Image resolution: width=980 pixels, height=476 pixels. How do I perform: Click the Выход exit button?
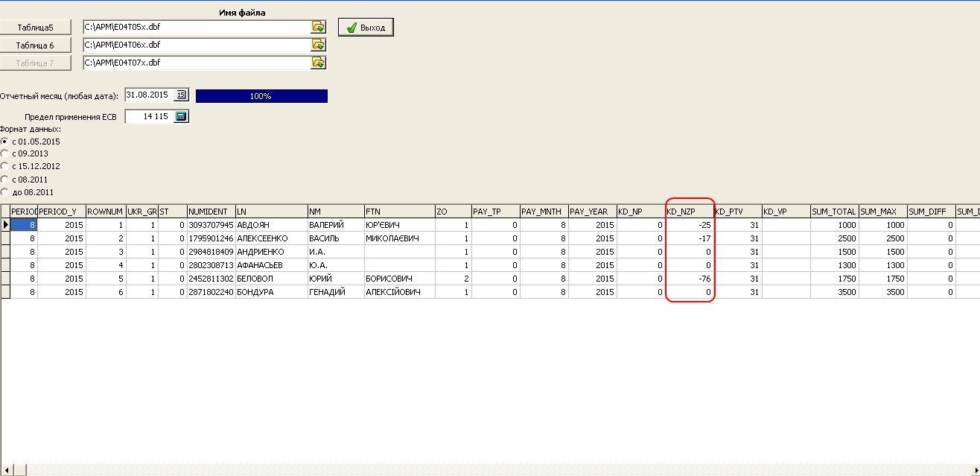(x=366, y=28)
